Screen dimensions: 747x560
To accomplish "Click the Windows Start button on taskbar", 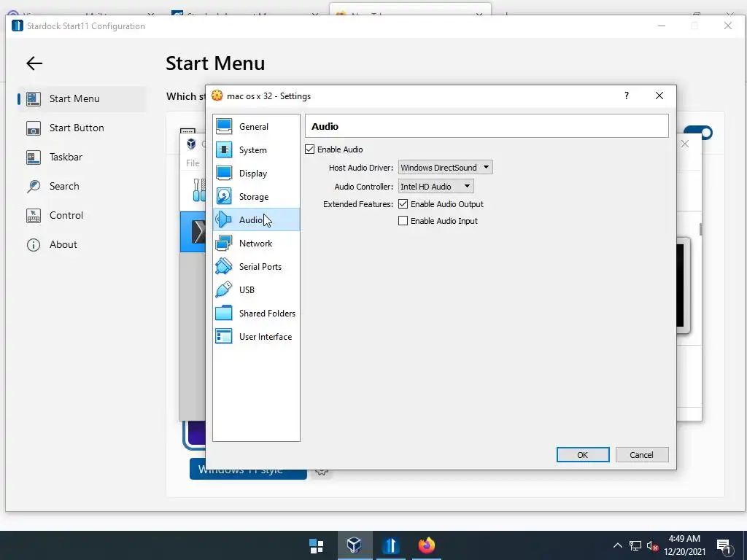I will (x=317, y=545).
